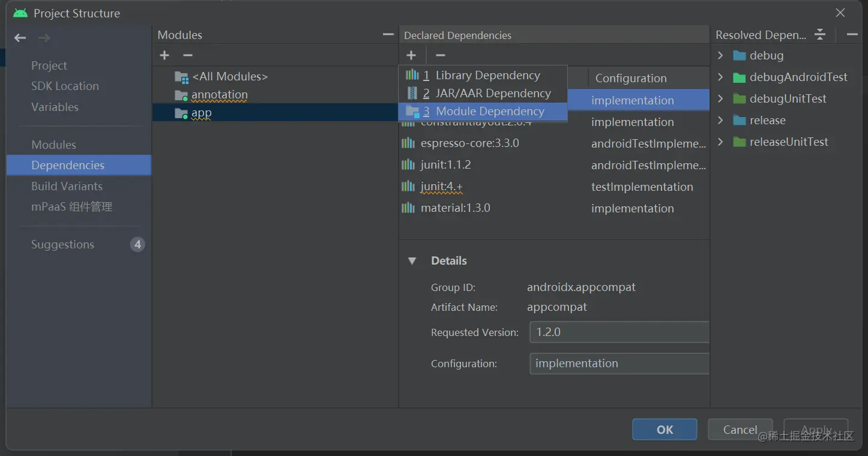Hide the Resolved Dependencies panel
Screen dimensions: 868x456
(852, 35)
